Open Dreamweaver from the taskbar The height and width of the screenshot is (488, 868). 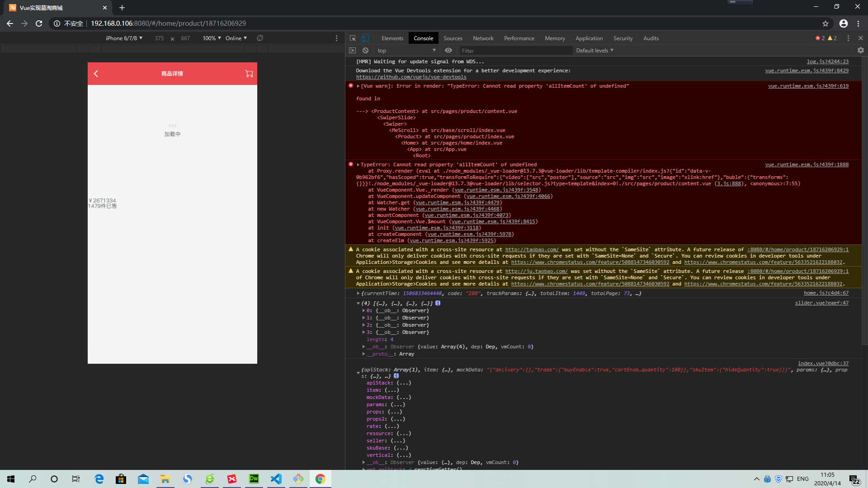(254, 479)
